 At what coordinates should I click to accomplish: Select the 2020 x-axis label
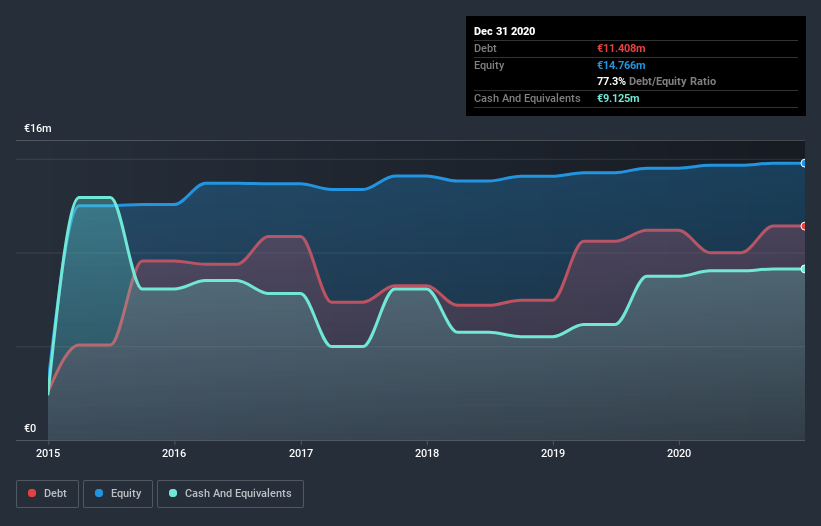pos(679,453)
